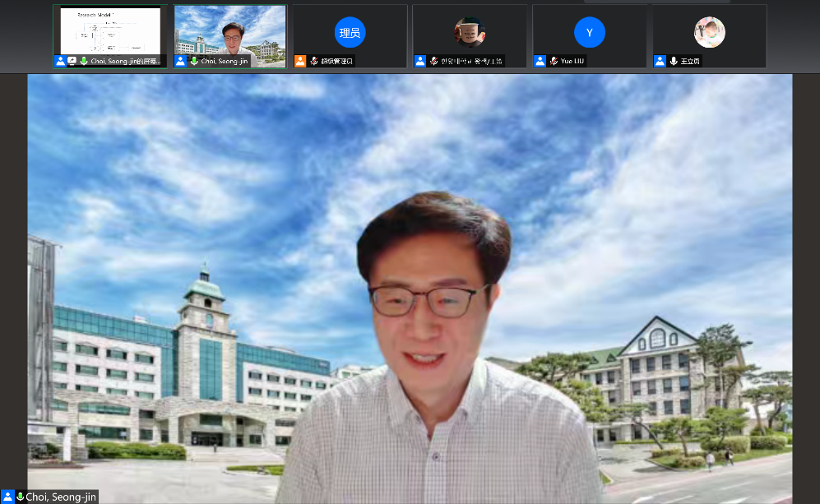Click green mic icon in Choi's camera thumbnail

[x=194, y=62]
